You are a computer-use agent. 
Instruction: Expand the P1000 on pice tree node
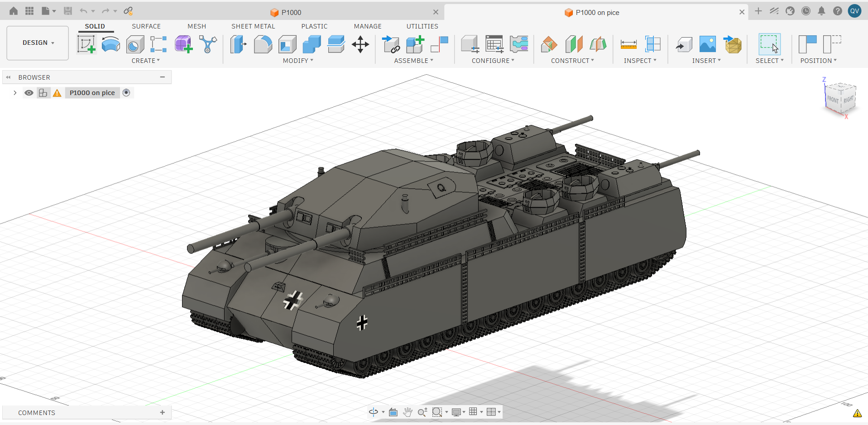coord(15,93)
